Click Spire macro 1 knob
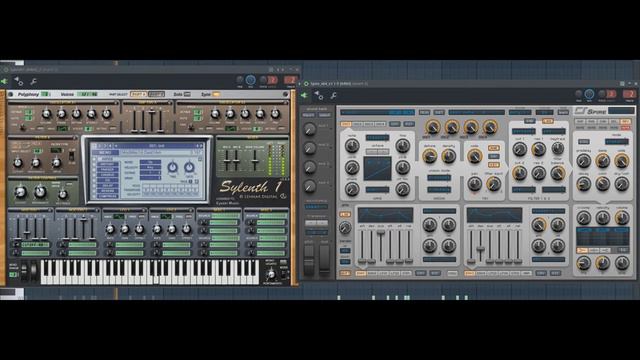Image resolution: width=640 pixels, height=360 pixels. pyautogui.click(x=310, y=130)
